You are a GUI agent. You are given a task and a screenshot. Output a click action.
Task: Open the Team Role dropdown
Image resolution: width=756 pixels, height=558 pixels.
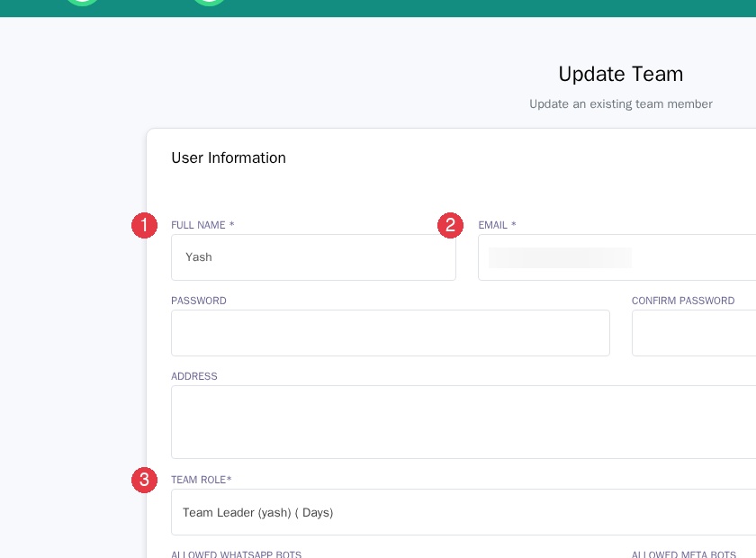pos(463,512)
